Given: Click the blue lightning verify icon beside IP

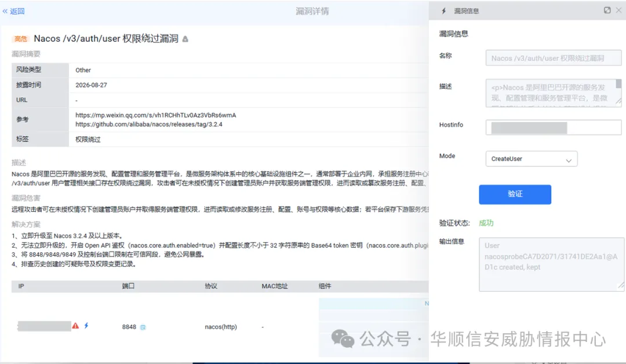Looking at the screenshot, I should click(x=86, y=326).
